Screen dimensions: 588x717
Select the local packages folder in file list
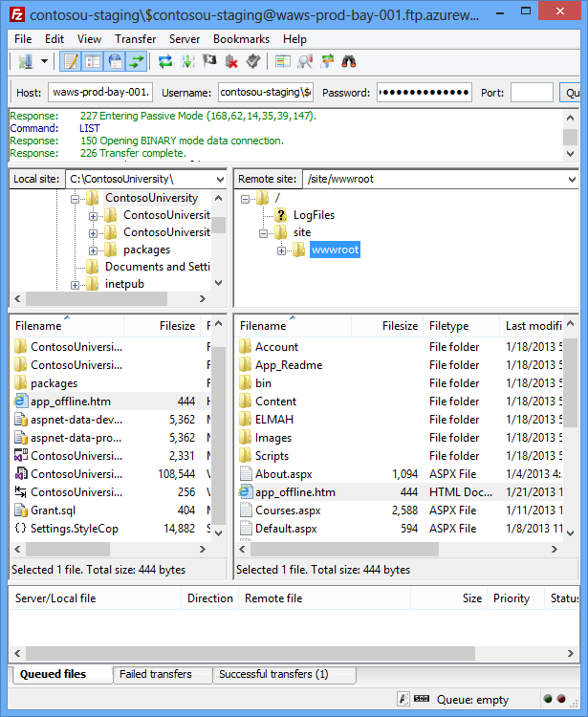[110, 383]
